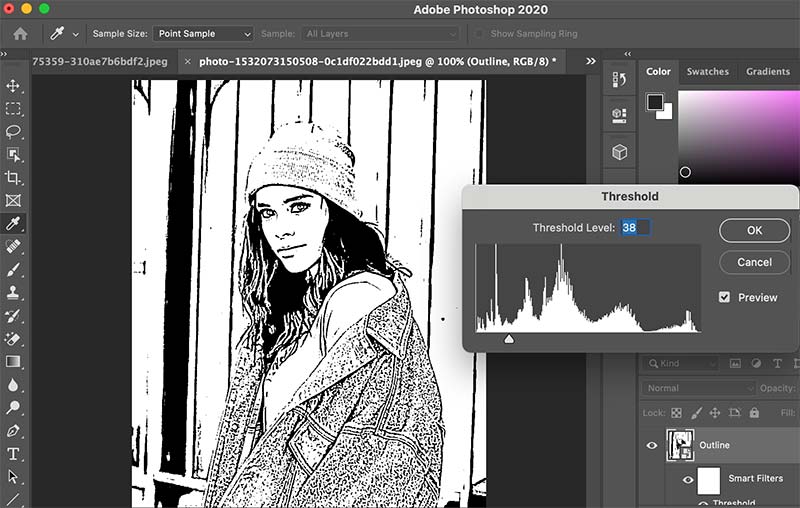Select the Dodge tool
Screen dimensions: 800x508
click(13, 408)
